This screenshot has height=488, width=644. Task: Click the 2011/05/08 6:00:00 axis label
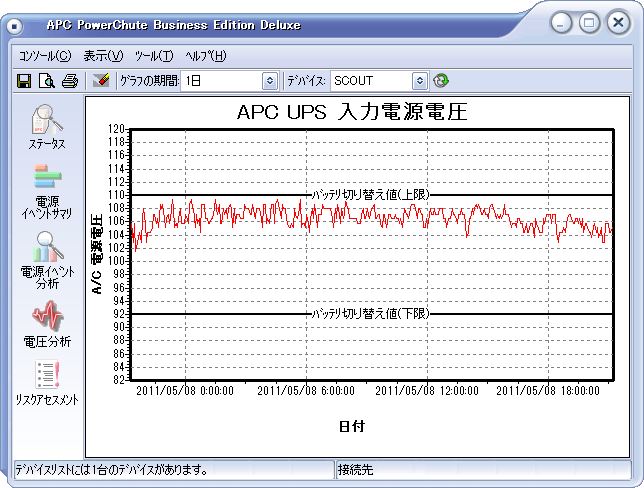[306, 390]
